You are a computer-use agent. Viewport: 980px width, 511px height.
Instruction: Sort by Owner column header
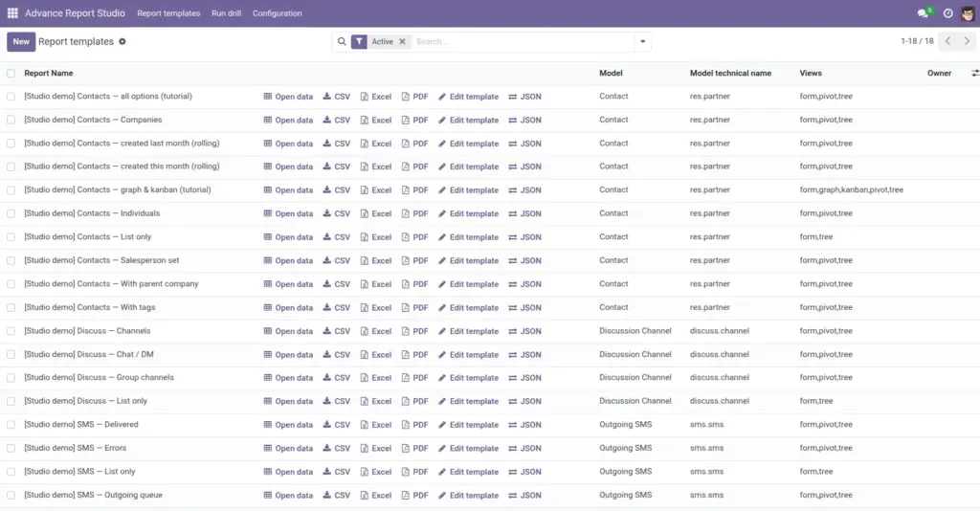940,73
